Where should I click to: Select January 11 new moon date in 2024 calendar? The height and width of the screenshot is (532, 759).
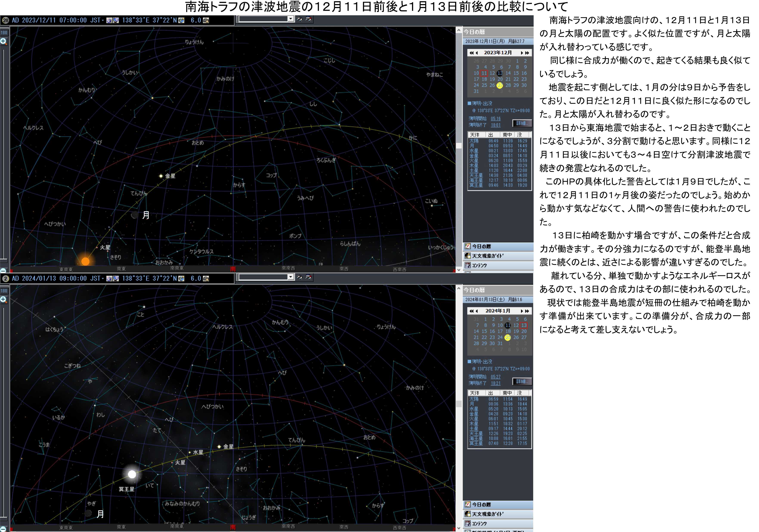pyautogui.click(x=508, y=325)
